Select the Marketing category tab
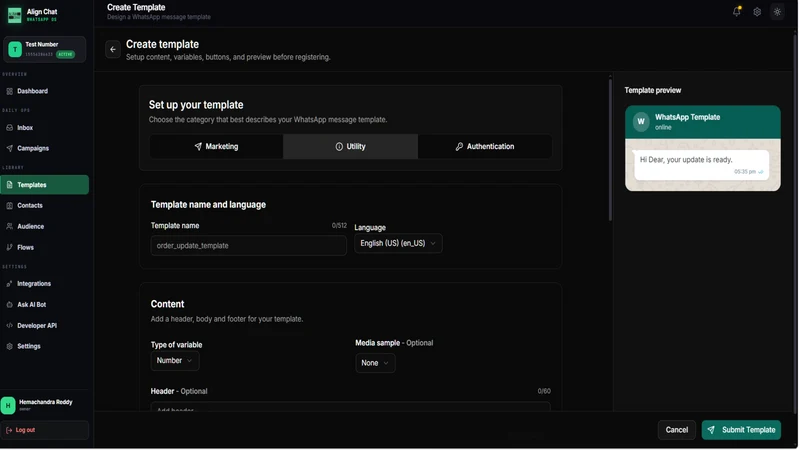The image size is (800, 450). tap(216, 146)
